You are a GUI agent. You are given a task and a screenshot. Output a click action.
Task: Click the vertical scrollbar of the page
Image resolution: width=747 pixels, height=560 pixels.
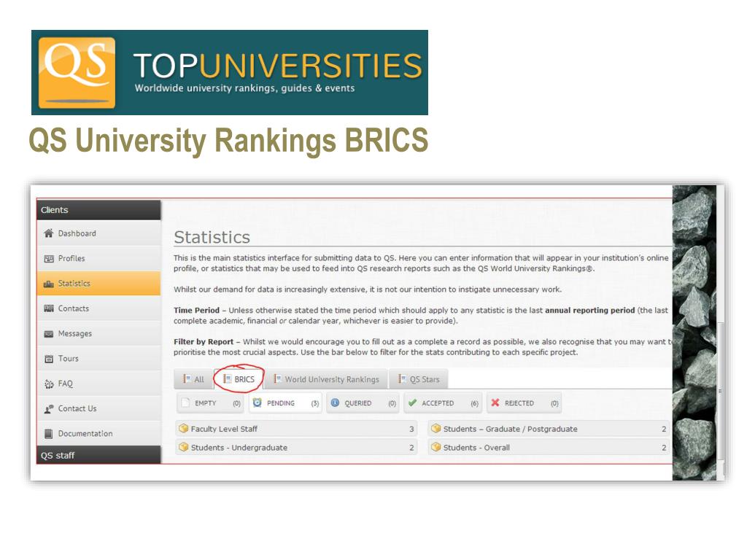coord(720,391)
